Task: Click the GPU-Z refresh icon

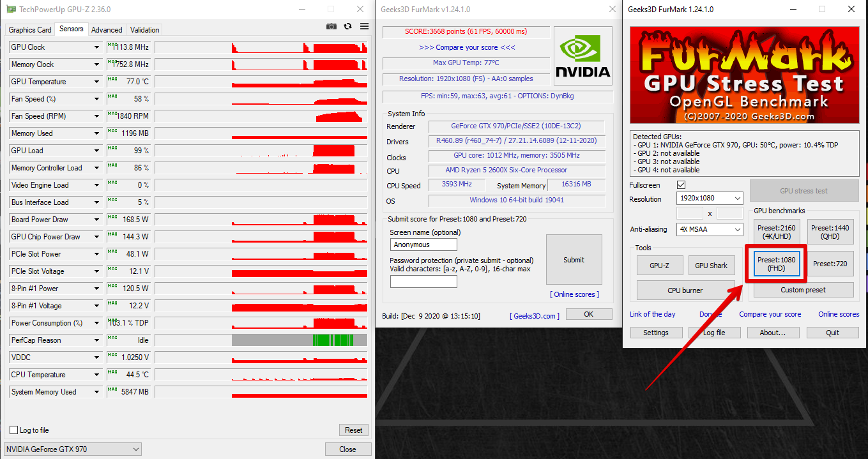Action: pyautogui.click(x=347, y=26)
